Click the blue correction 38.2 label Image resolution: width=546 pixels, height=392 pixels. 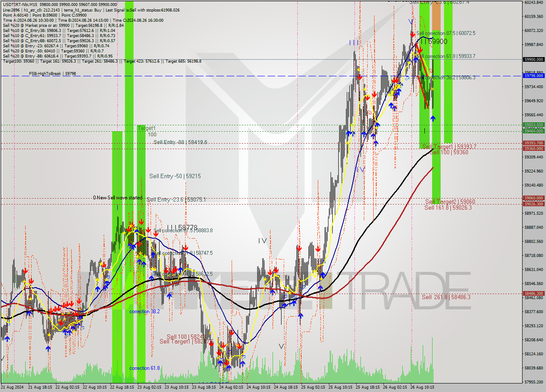click(145, 311)
